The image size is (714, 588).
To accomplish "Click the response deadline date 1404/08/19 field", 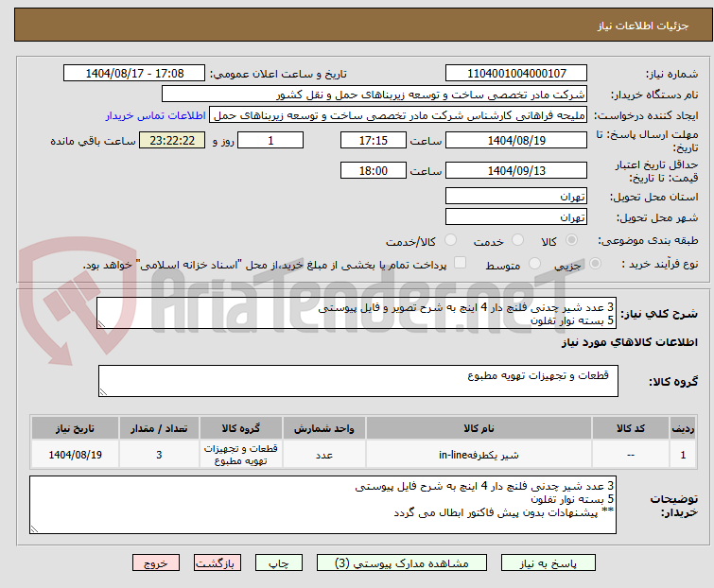I will [516, 140].
